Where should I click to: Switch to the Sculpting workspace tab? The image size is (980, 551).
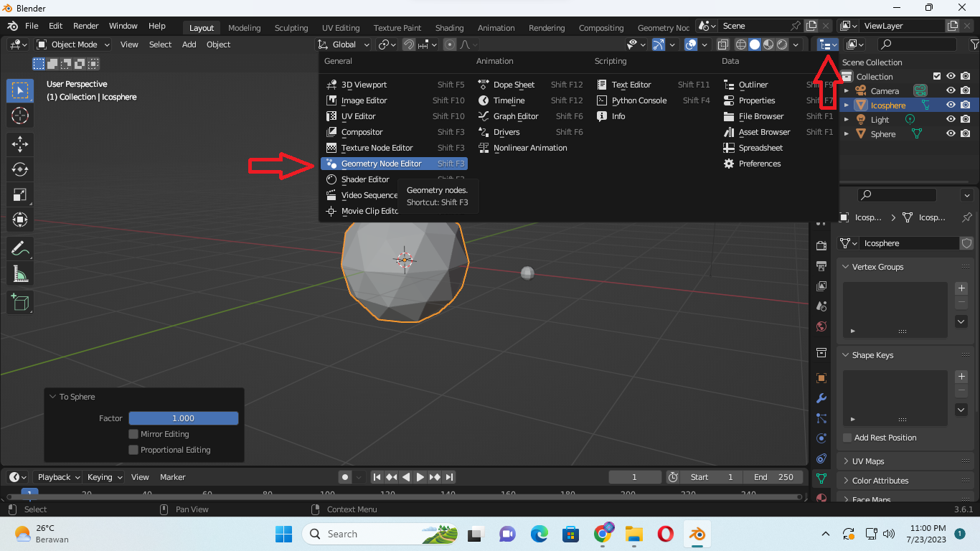tap(291, 28)
